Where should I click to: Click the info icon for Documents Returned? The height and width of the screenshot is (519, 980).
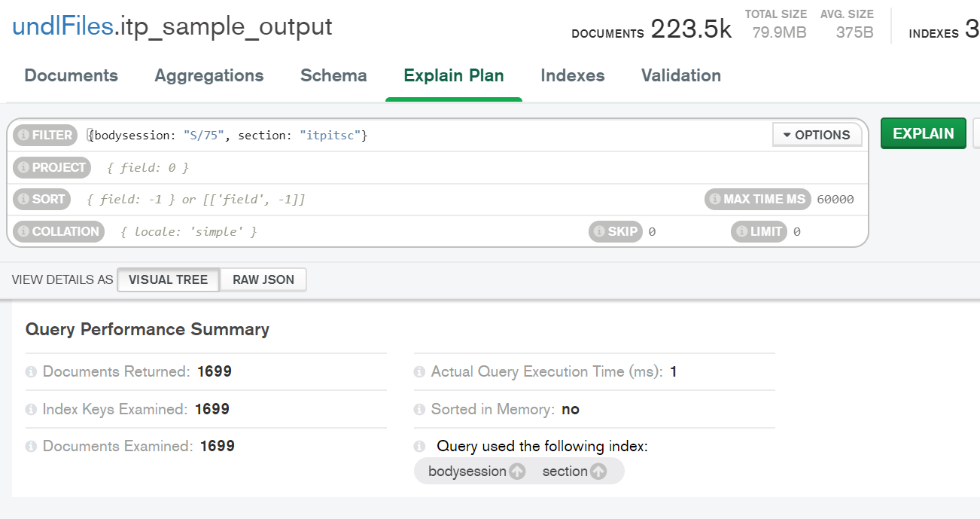31,372
